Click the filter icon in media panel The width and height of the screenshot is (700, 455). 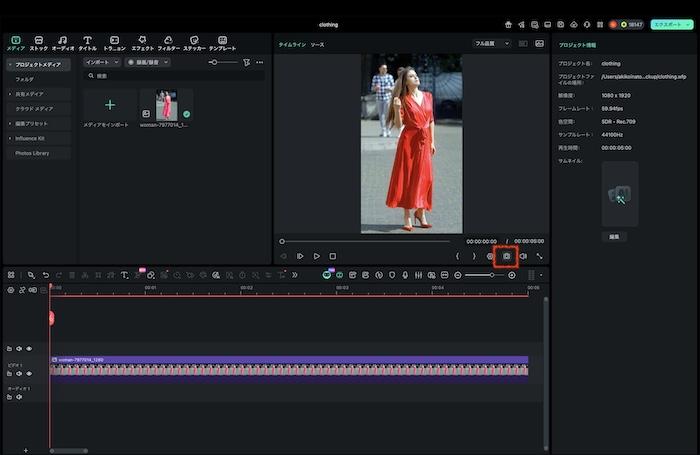coord(246,62)
